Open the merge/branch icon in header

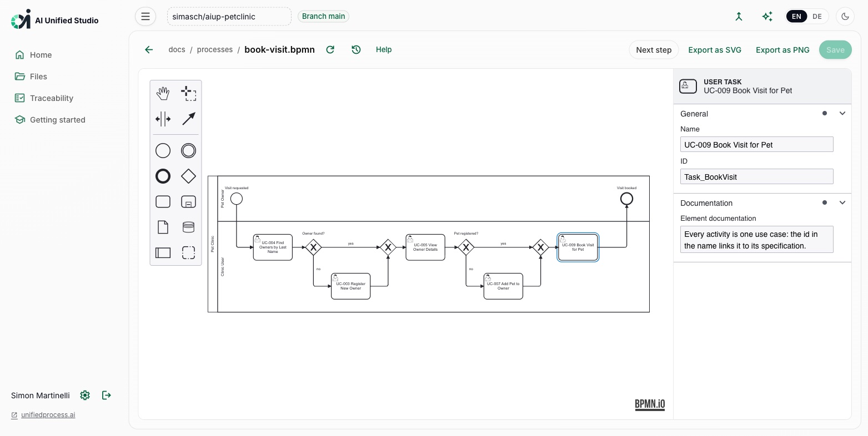(739, 17)
